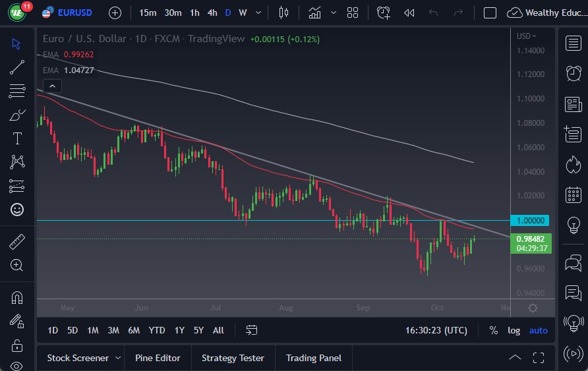Click the EURUSD symbol search field
Image resolution: width=588 pixels, height=371 pixels.
click(x=74, y=13)
